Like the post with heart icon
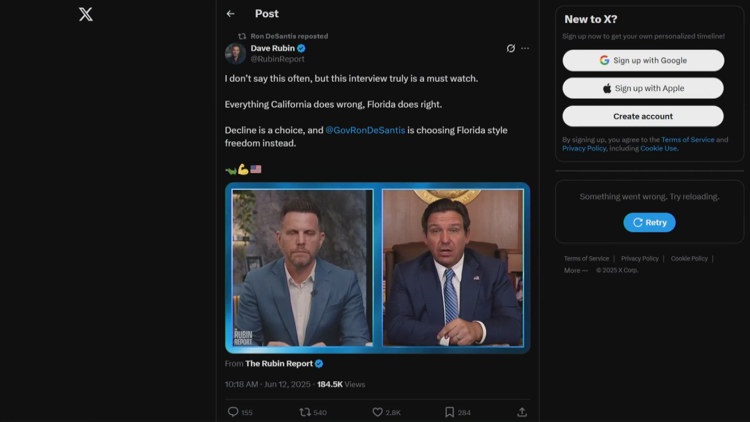The height and width of the screenshot is (422, 750). click(377, 412)
